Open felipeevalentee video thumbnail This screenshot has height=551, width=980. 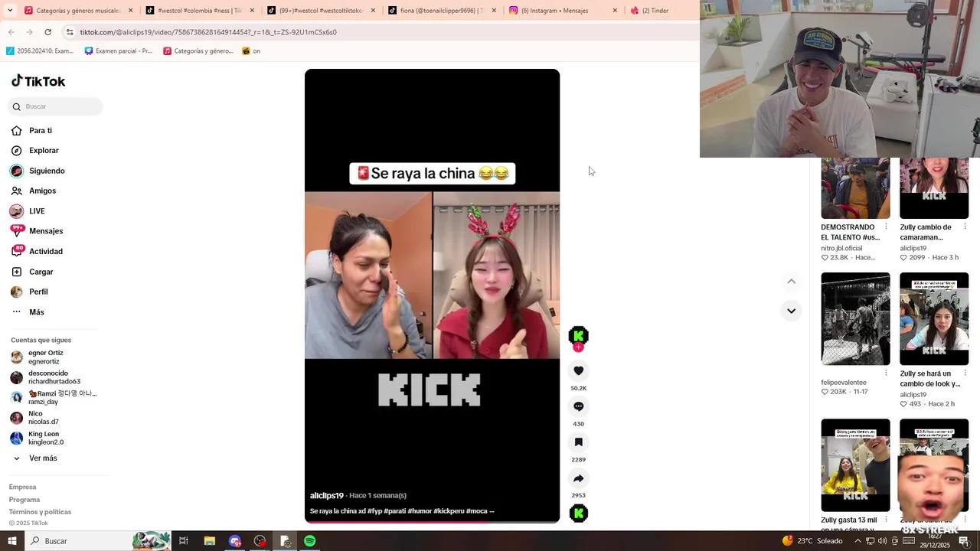click(855, 318)
